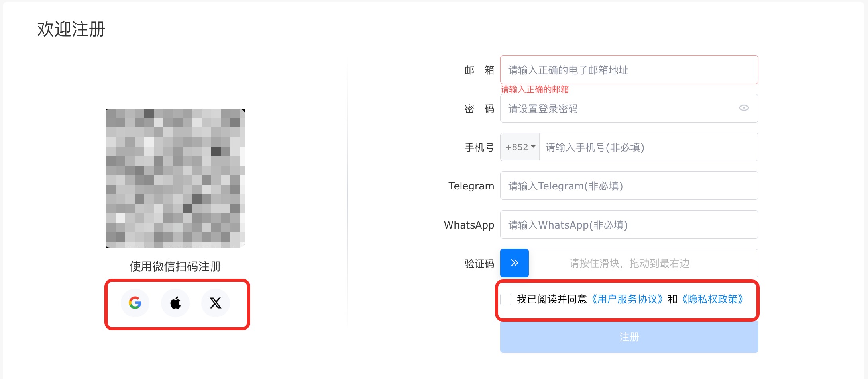Open the 《用户服务协议》 link
The width and height of the screenshot is (868, 379).
pos(627,299)
